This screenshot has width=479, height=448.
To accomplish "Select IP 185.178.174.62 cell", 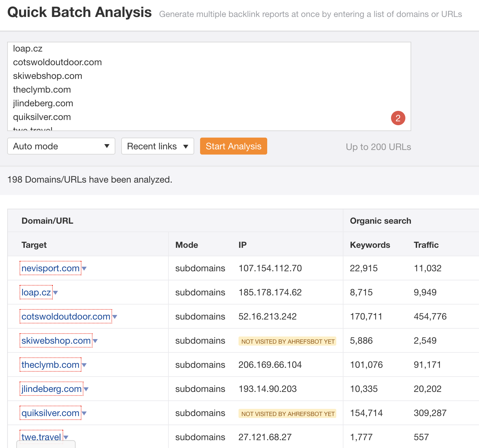I will click(x=270, y=292).
